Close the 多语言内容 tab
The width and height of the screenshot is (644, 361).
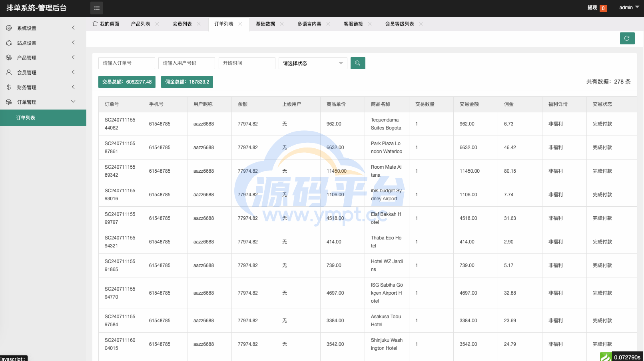[x=328, y=24]
